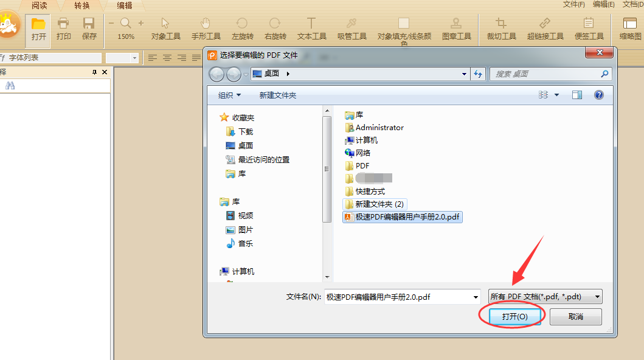Open object fill/line color tool
This screenshot has width=644, height=360.
click(404, 31)
